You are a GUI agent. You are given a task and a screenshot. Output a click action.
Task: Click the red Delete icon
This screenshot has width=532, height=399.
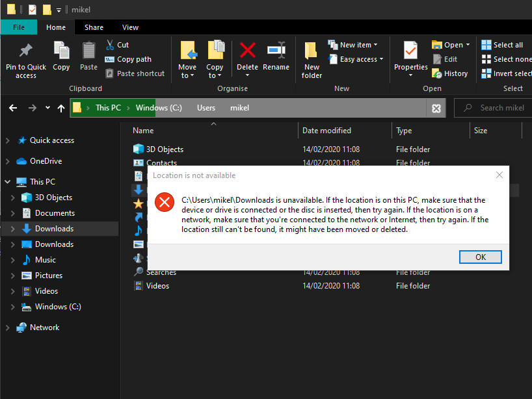[x=247, y=51]
